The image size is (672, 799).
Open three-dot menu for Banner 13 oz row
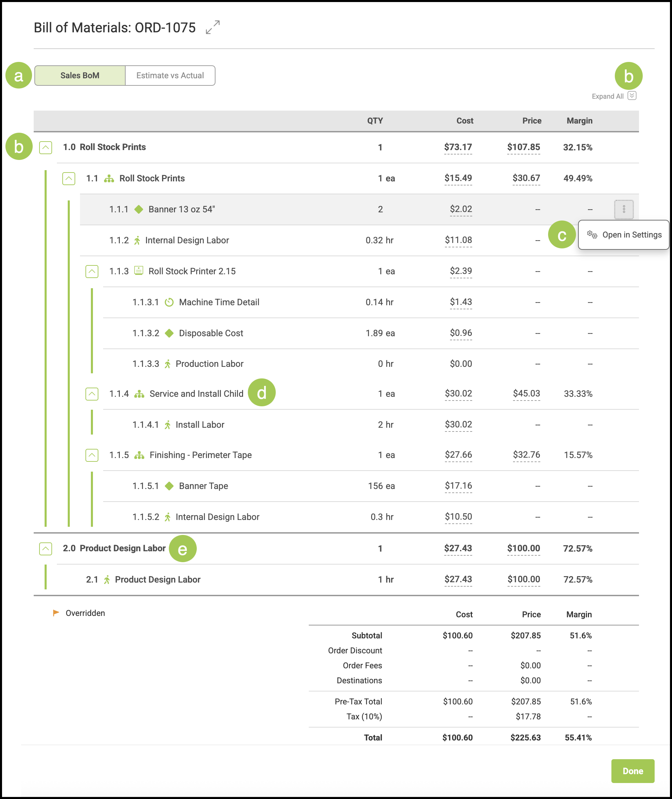tap(623, 209)
